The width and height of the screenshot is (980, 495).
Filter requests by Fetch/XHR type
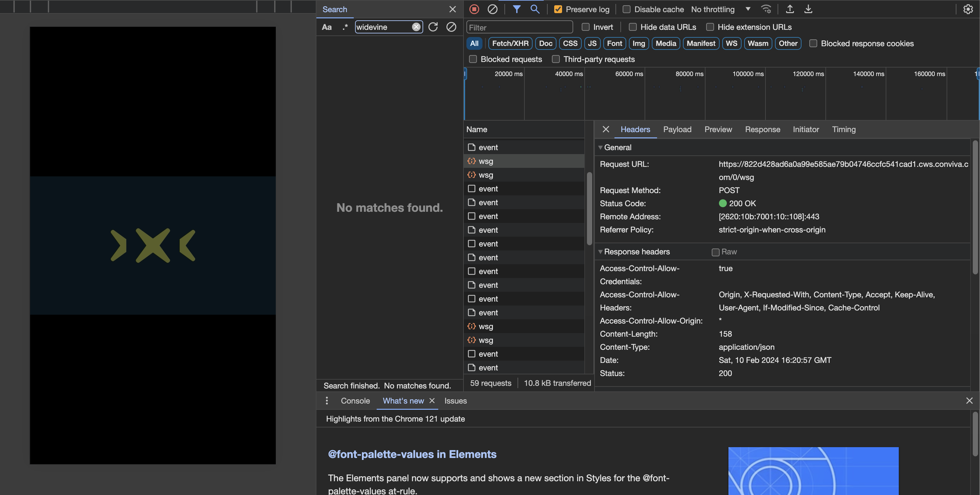tap(510, 43)
